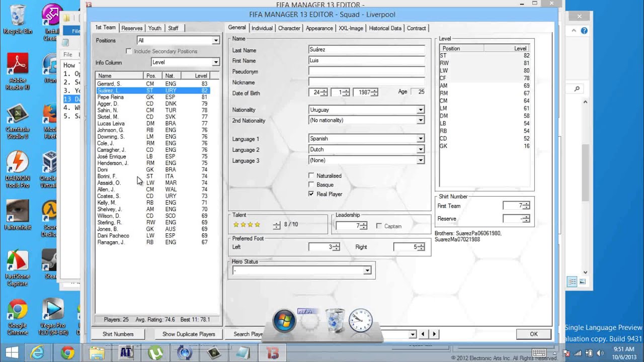
Task: Select Gerrard, S. in the player list
Action: coord(153,84)
